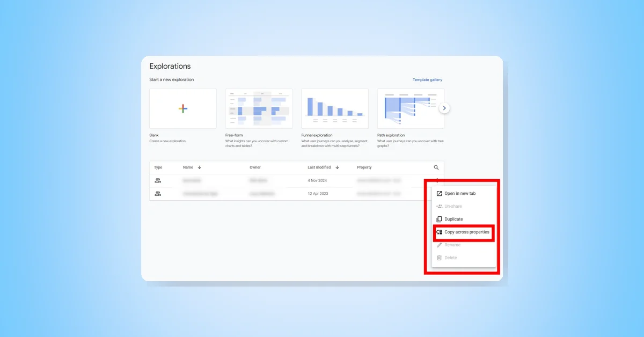Select the 12 Apr 2023 date cell
Viewport: 644px width, 337px height.
(318, 194)
